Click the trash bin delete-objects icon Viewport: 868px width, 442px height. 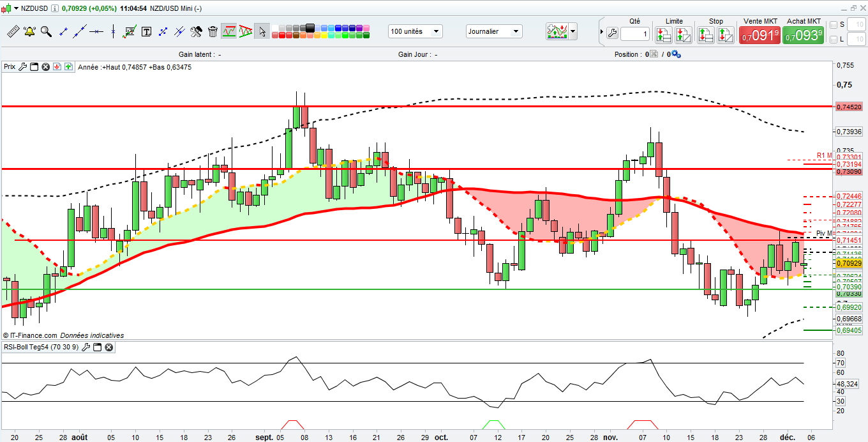[213, 31]
